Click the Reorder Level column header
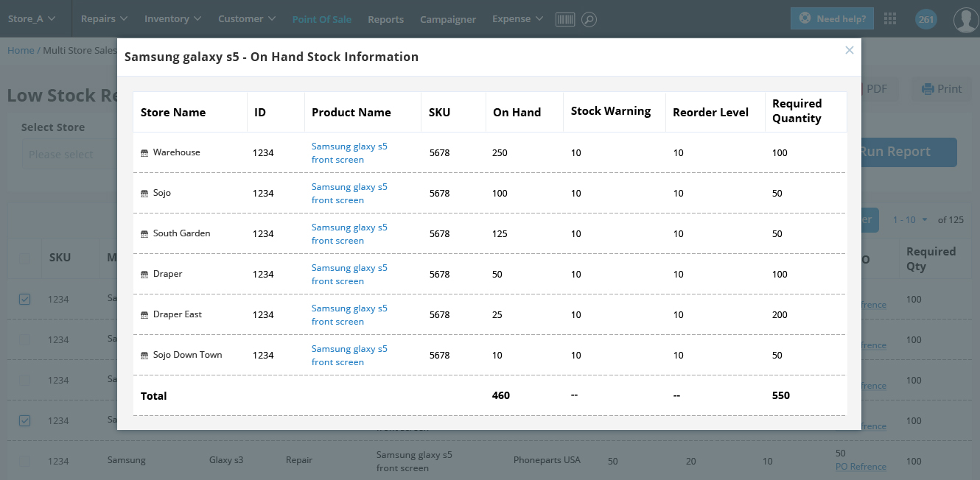The height and width of the screenshot is (480, 980). (x=710, y=113)
